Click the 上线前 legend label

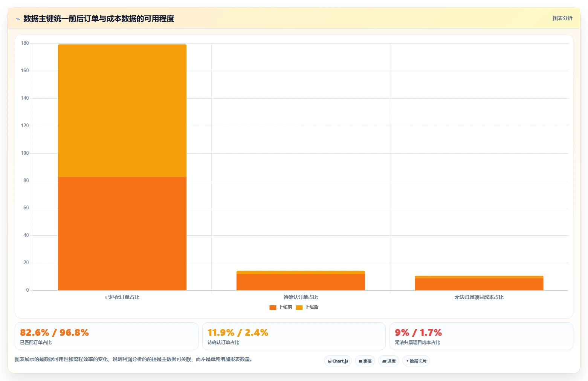point(285,307)
